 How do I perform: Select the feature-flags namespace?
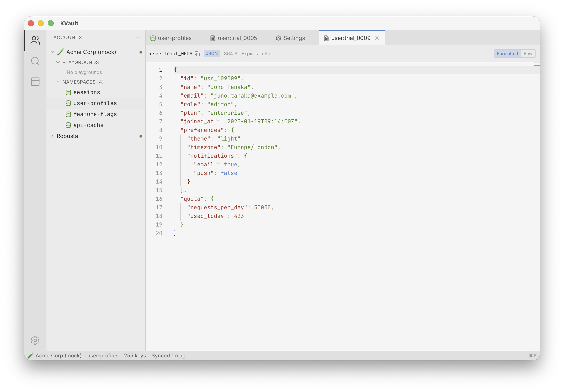tap(95, 114)
